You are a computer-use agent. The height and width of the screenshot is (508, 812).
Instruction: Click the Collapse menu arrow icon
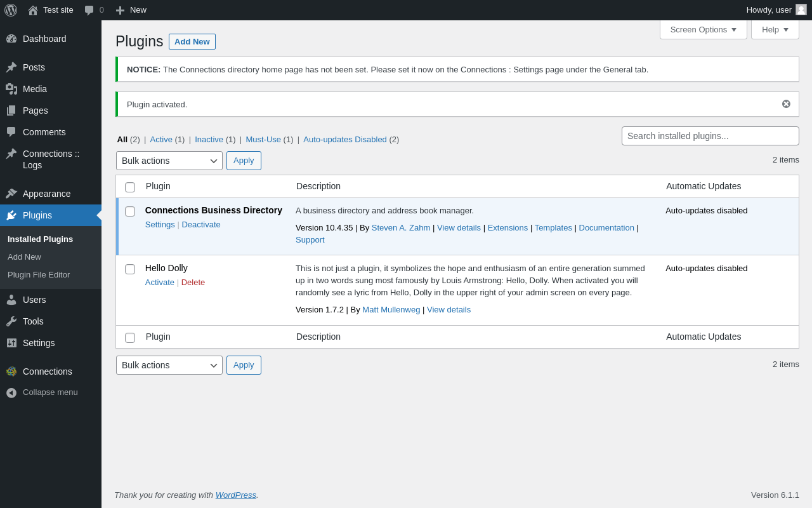coord(11,392)
